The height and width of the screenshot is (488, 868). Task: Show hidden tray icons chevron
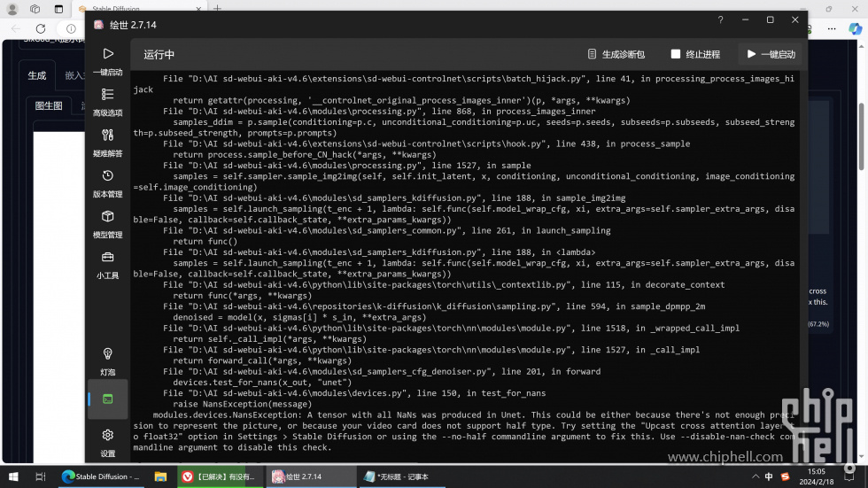tap(755, 476)
